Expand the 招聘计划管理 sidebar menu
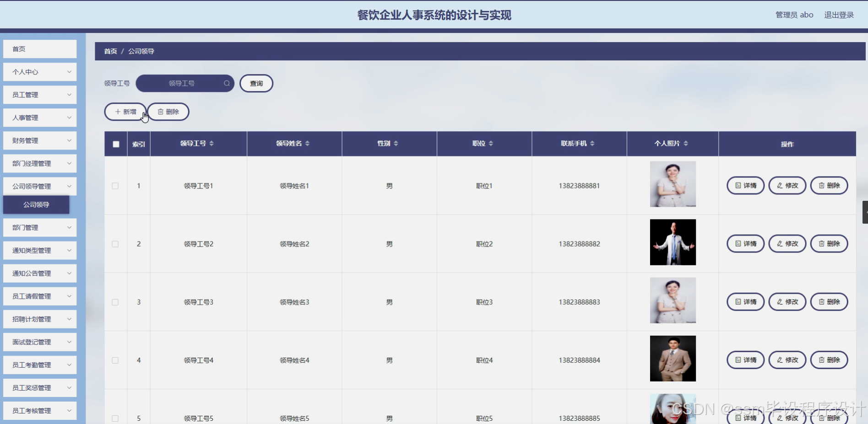 pyautogui.click(x=40, y=319)
